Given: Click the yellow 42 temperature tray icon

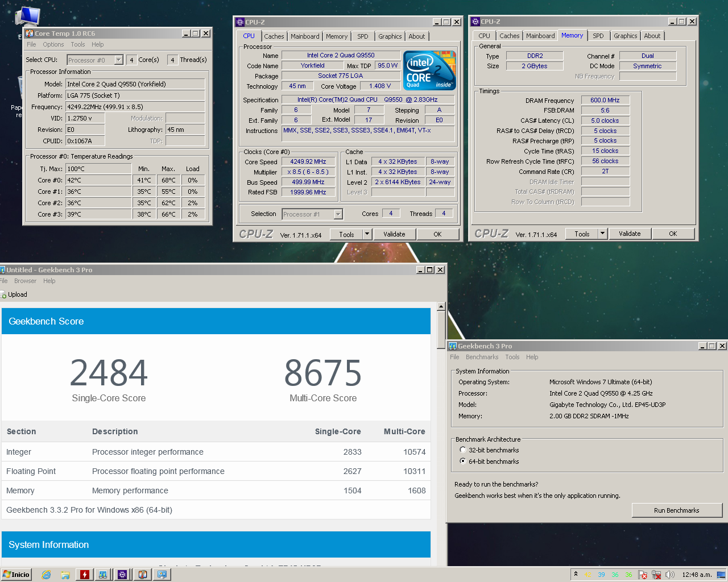Looking at the screenshot, I should click(x=588, y=575).
